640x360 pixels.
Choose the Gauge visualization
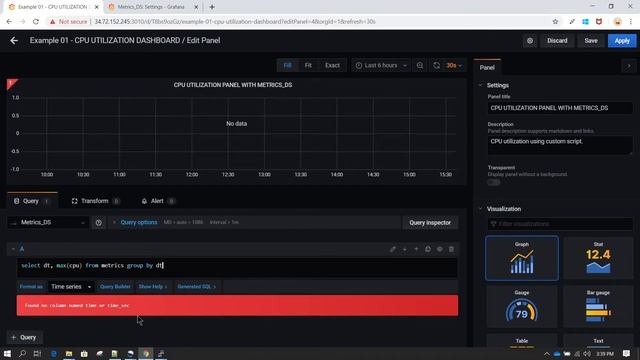coord(522,307)
